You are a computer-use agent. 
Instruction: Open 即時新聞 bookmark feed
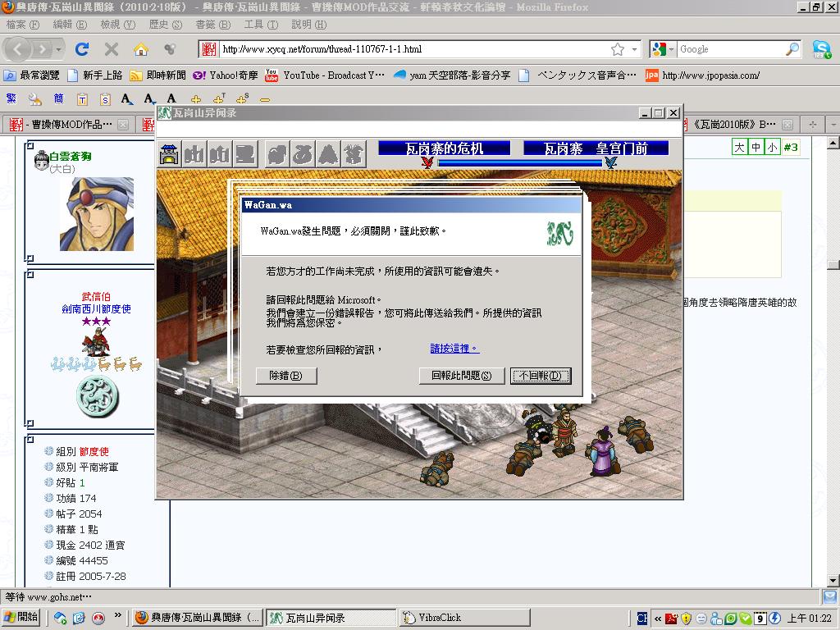(x=158, y=75)
